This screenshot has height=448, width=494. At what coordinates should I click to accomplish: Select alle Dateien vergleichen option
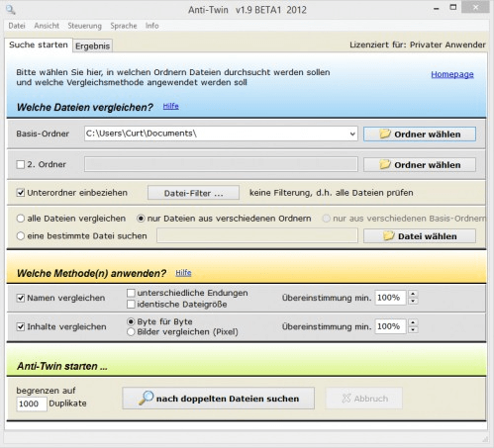21,219
